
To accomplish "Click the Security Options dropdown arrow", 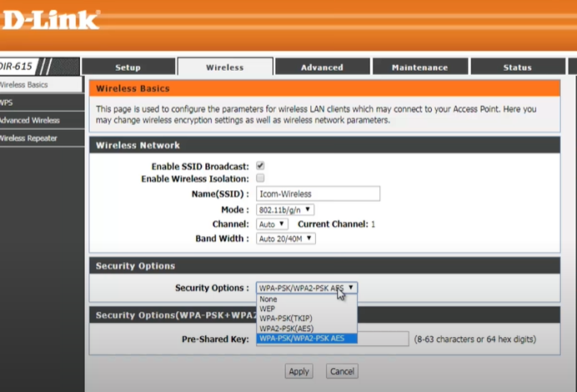I will tap(351, 288).
